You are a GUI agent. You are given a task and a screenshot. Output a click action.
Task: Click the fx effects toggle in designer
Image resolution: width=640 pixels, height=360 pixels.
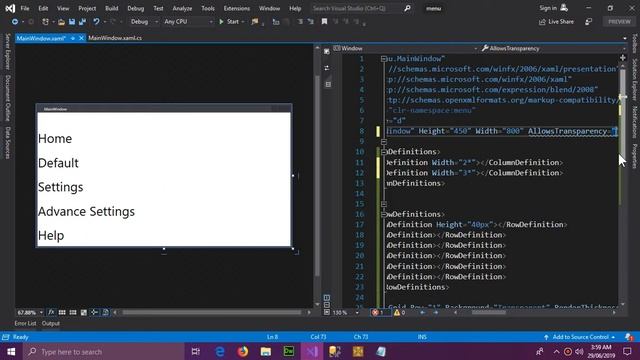coord(51,312)
